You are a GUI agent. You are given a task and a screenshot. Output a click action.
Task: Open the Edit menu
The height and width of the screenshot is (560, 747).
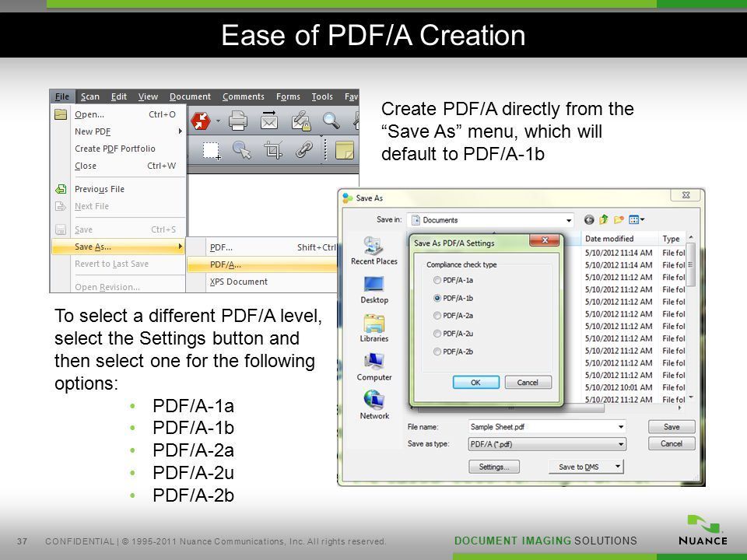pyautogui.click(x=118, y=96)
